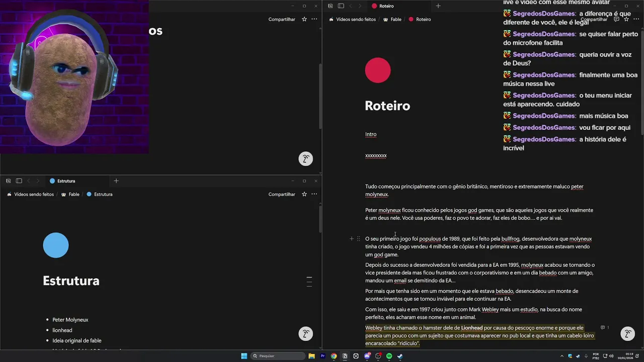Click the drag handle beside populous paragraph

[x=358, y=239]
